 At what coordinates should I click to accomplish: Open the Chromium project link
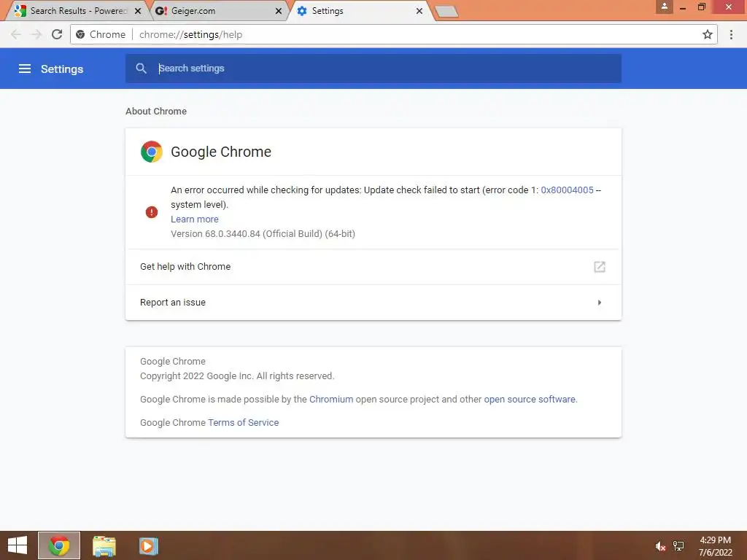pyautogui.click(x=331, y=399)
